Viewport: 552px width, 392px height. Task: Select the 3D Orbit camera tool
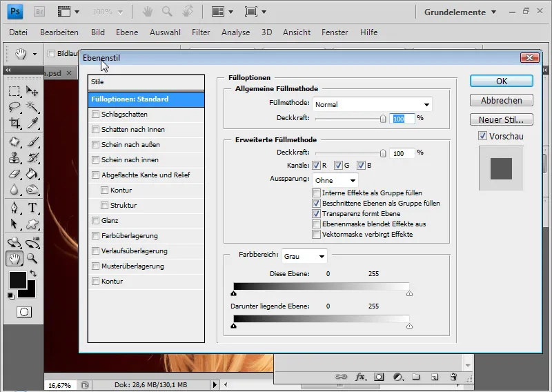pos(32,242)
